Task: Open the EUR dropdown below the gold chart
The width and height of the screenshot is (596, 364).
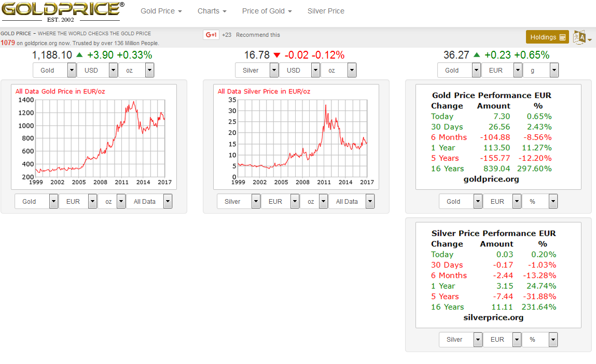Action: coord(78,201)
